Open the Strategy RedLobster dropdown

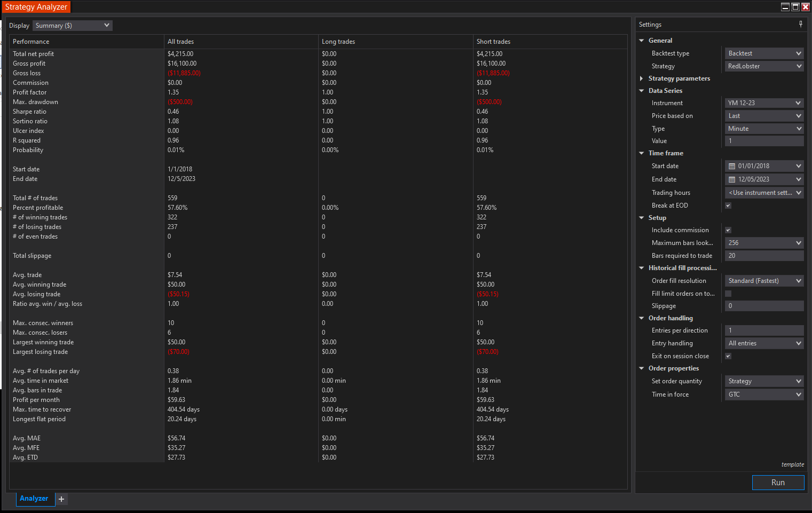pos(764,66)
